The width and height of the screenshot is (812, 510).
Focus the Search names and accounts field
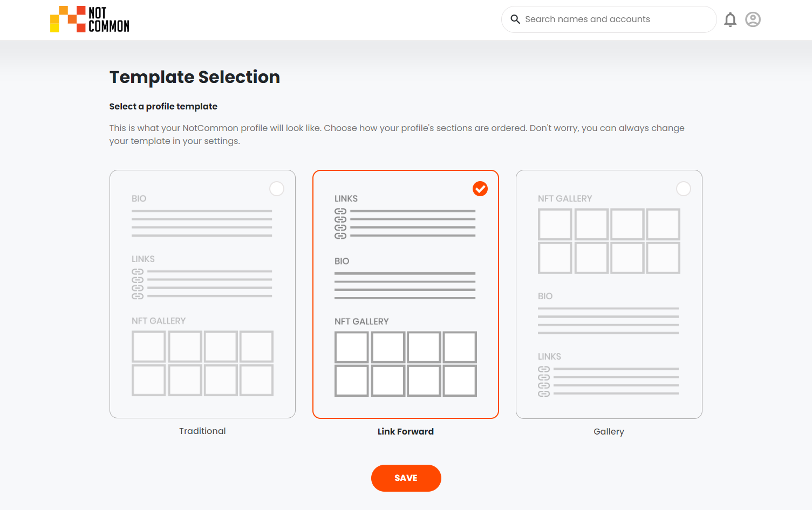[x=609, y=19]
